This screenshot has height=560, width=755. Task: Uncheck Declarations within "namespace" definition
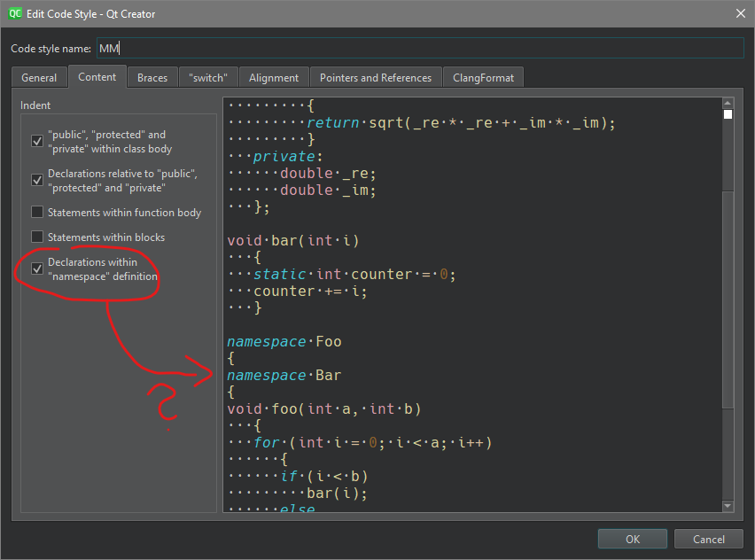pyautogui.click(x=37, y=268)
